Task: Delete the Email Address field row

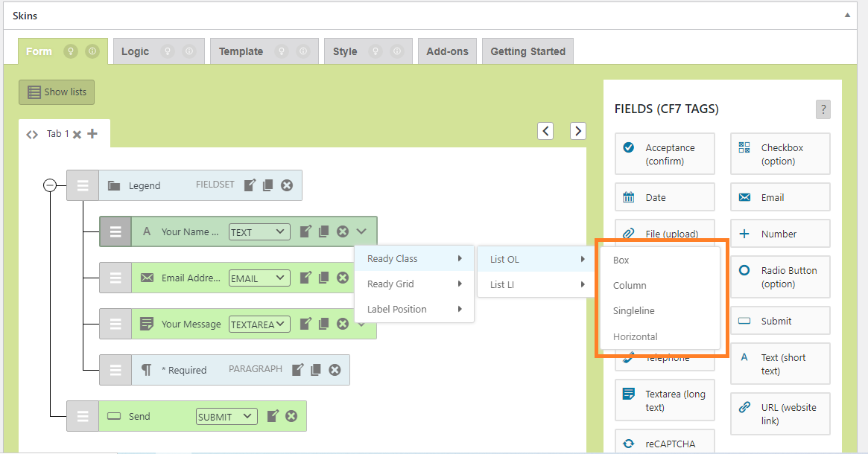Action: [x=343, y=278]
